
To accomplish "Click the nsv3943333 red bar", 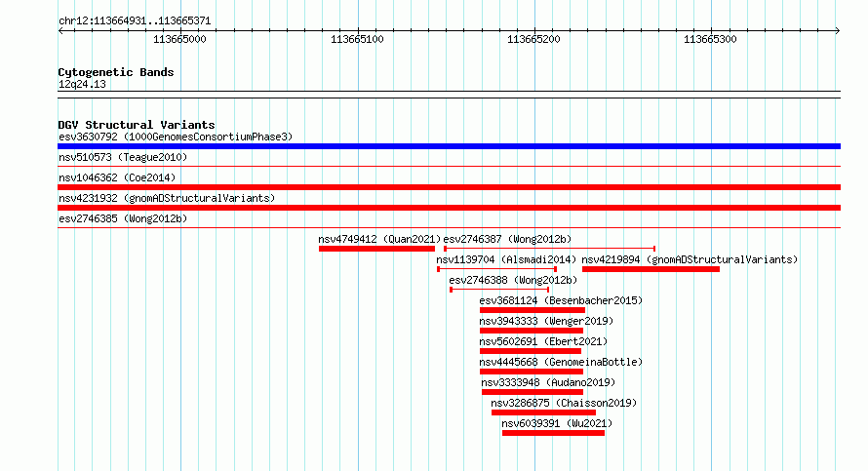I will pyautogui.click(x=532, y=331).
